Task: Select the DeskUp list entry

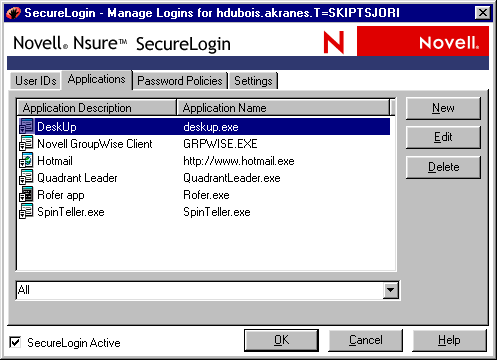Action: [x=57, y=127]
